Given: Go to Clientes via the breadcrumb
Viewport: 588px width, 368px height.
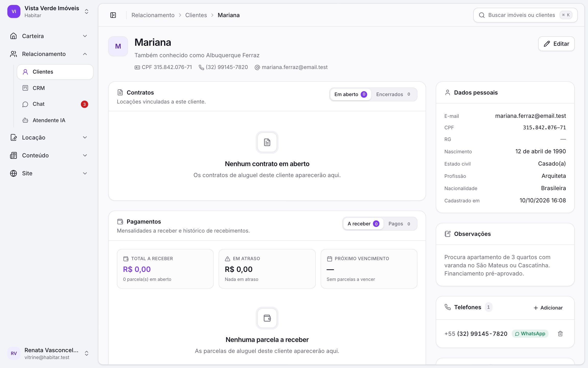Looking at the screenshot, I should tap(196, 15).
